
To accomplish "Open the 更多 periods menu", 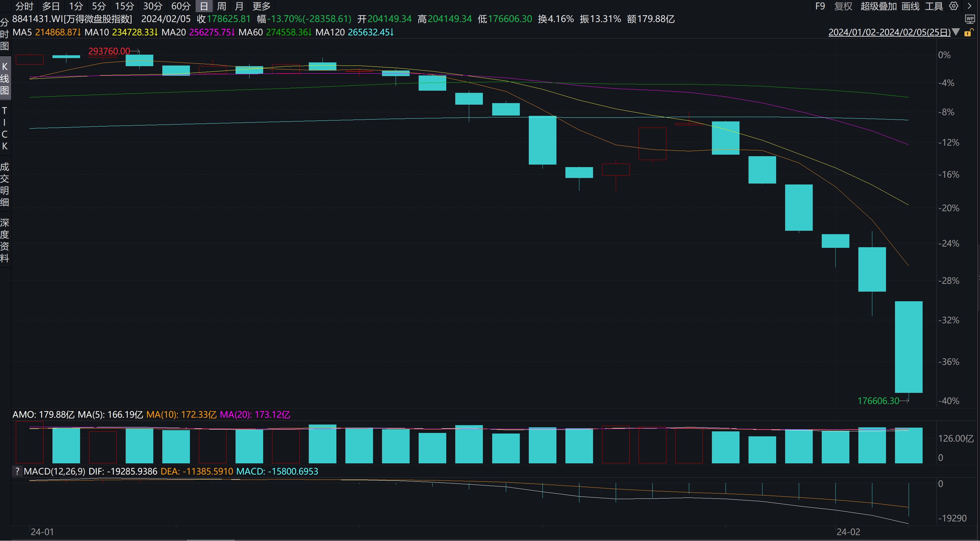I will (261, 6).
